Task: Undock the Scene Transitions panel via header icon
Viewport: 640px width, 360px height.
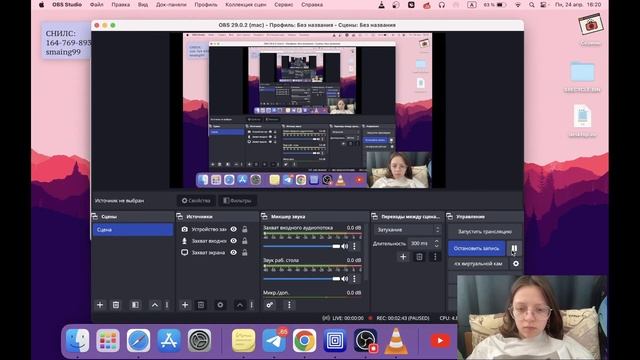Action: 374,216
